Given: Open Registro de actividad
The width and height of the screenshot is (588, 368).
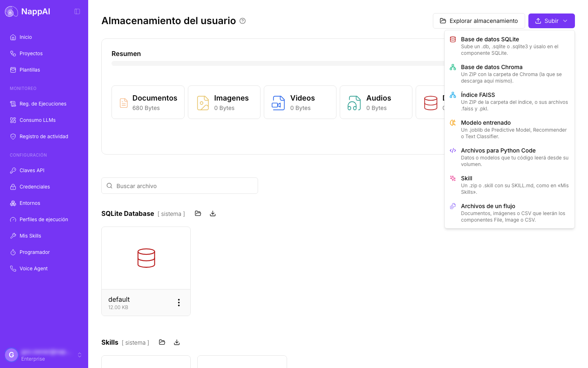Looking at the screenshot, I should (x=44, y=137).
